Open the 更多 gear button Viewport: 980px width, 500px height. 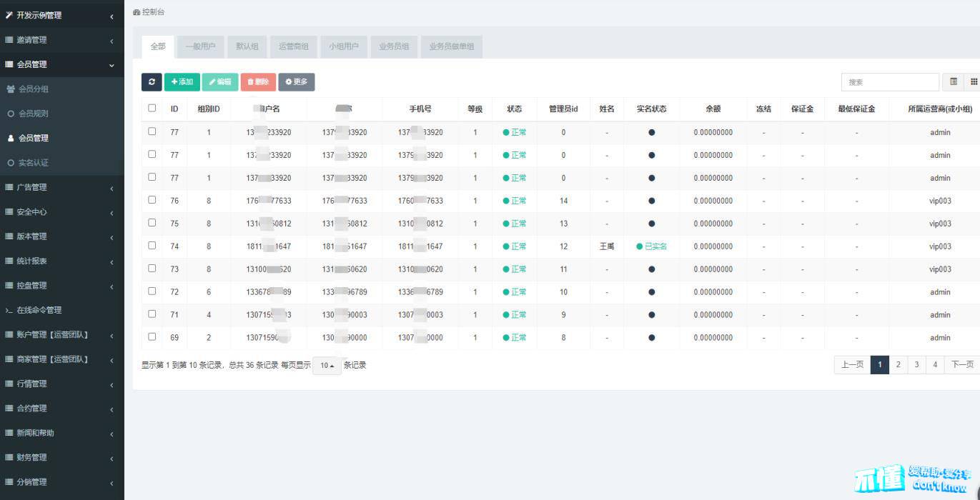[297, 82]
